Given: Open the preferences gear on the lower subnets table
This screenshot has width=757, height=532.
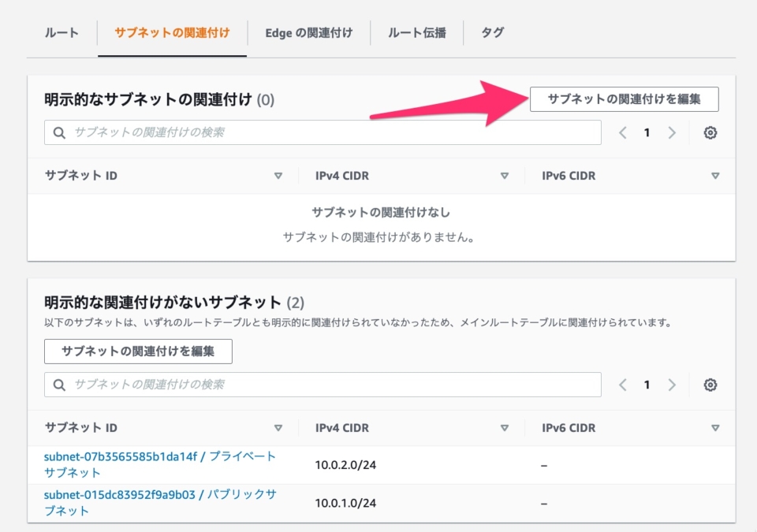Looking at the screenshot, I should (x=710, y=385).
